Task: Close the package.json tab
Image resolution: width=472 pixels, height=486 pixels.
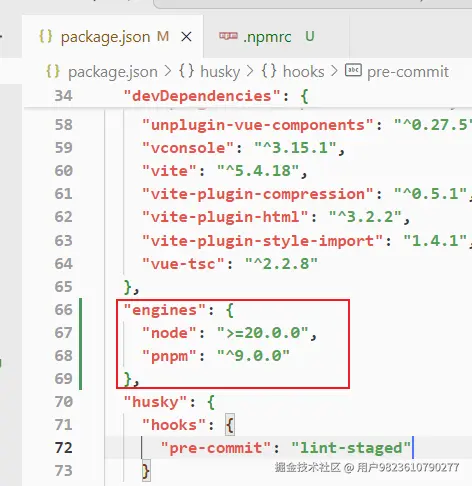Action: (186, 37)
